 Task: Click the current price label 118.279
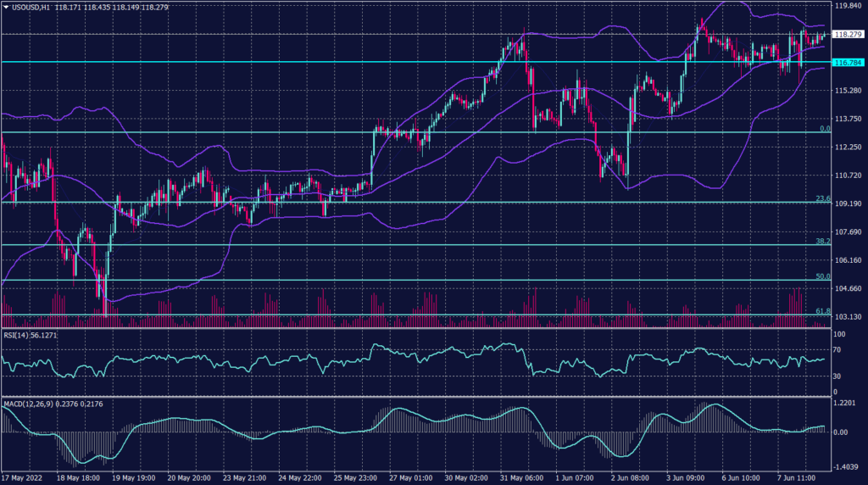tap(848, 35)
